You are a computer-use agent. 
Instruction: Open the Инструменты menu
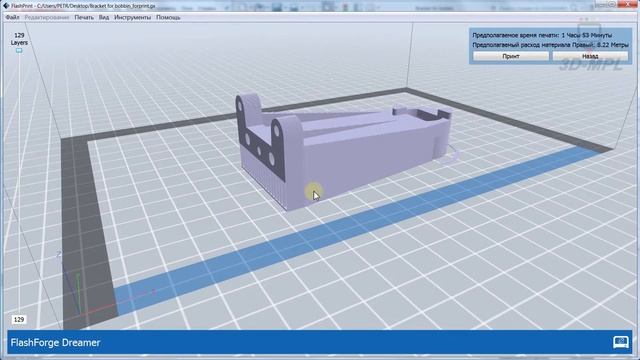click(x=132, y=18)
